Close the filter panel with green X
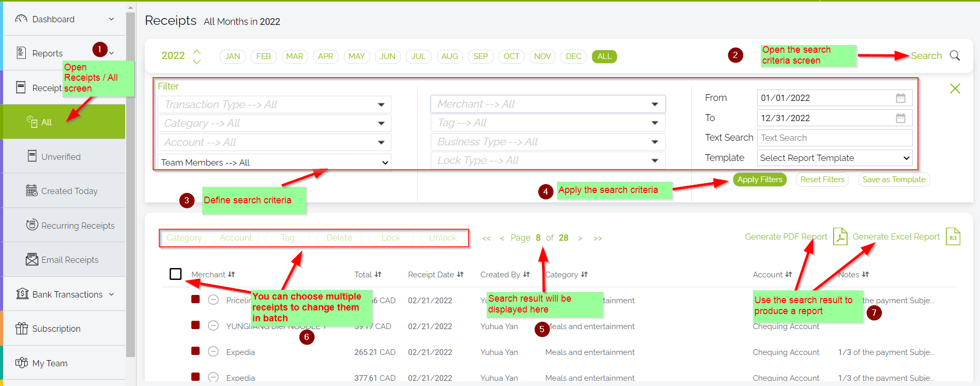Screen dimensions: 980x386 point(955,88)
